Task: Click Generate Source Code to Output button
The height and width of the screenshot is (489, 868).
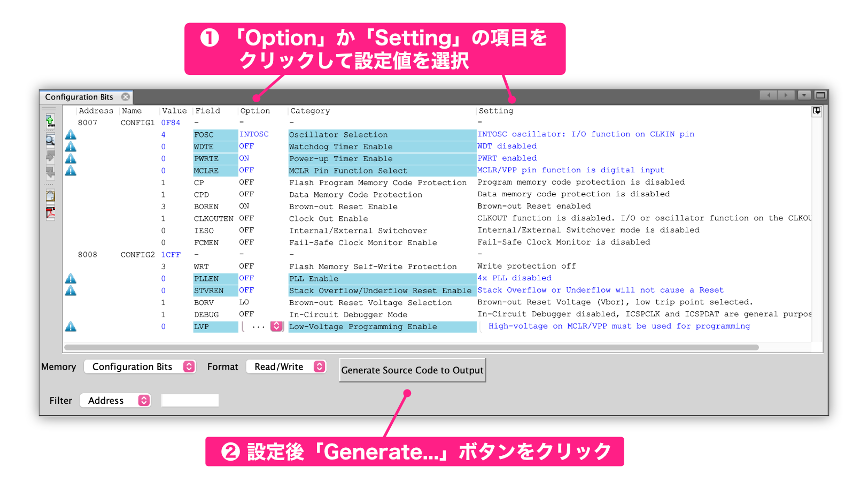Action: [413, 370]
